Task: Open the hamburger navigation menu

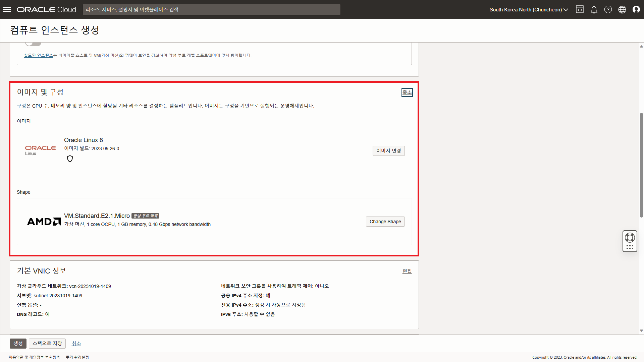Action: tap(7, 9)
